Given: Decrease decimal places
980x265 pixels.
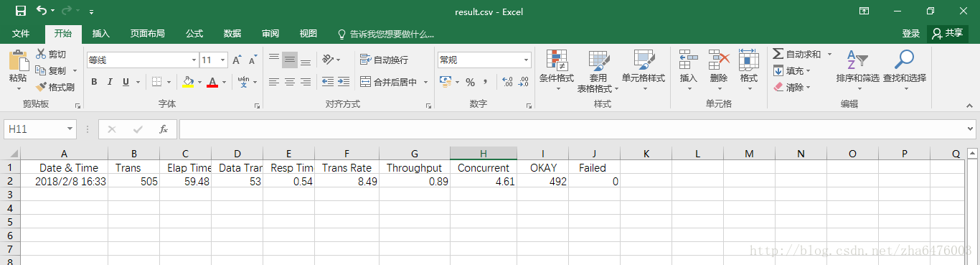Looking at the screenshot, I should (524, 82).
